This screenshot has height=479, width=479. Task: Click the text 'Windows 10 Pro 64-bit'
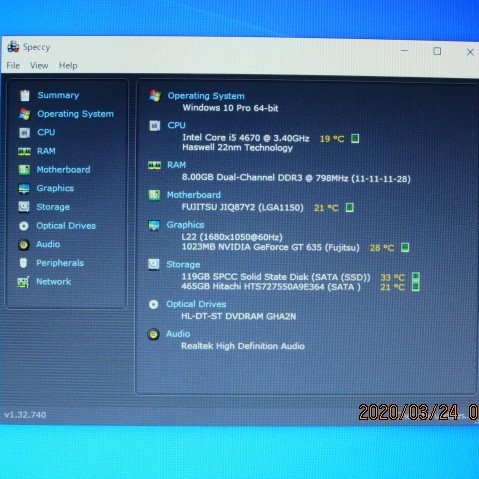(x=230, y=108)
